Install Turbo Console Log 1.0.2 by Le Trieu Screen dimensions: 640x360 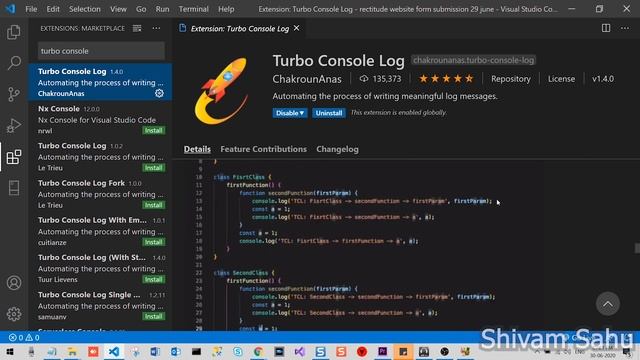pos(153,168)
